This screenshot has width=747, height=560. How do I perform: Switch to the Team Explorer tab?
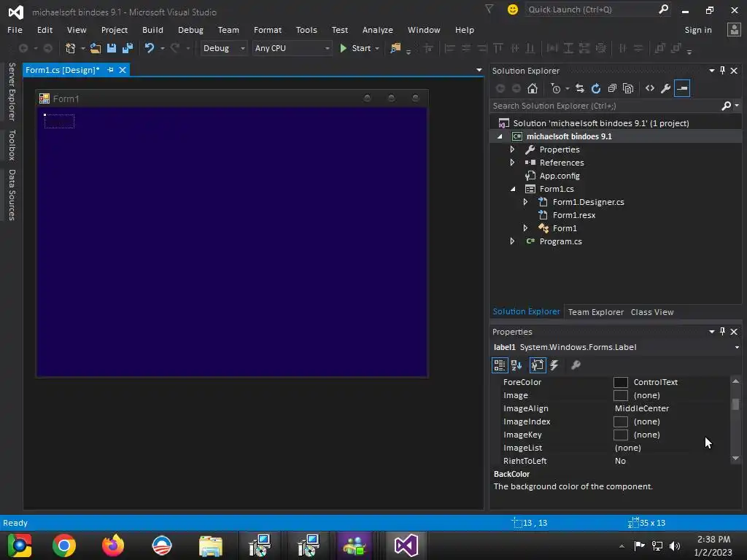tap(595, 312)
